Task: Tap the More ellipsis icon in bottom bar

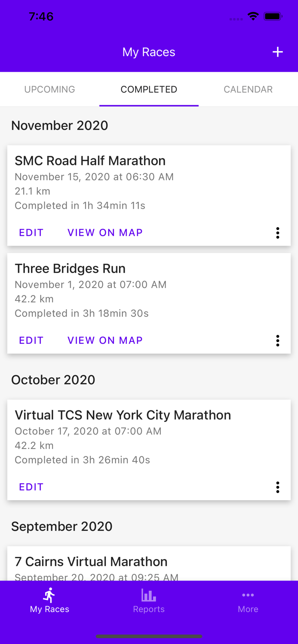Action: [248, 595]
